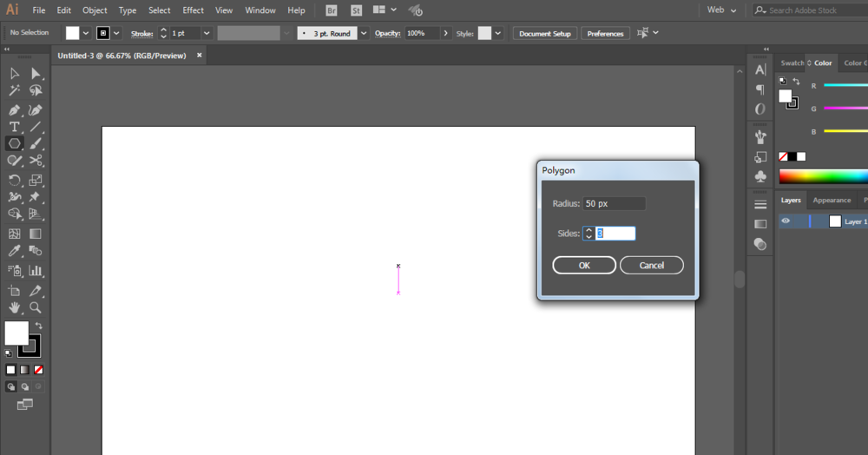Image resolution: width=868 pixels, height=455 pixels.
Task: Open the Symbols panel club icon
Action: 760,176
